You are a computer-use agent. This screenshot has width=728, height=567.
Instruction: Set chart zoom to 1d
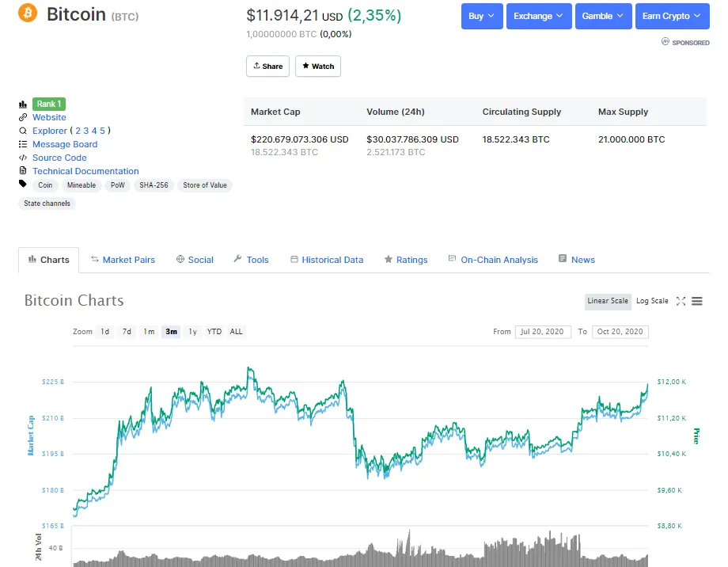click(105, 331)
